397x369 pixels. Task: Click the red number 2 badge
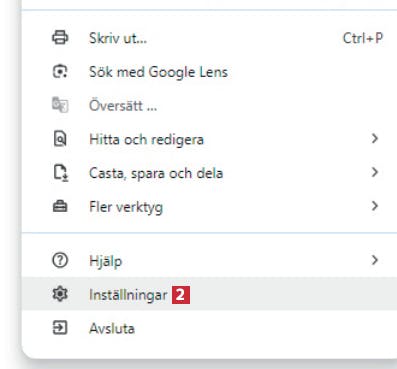(181, 295)
